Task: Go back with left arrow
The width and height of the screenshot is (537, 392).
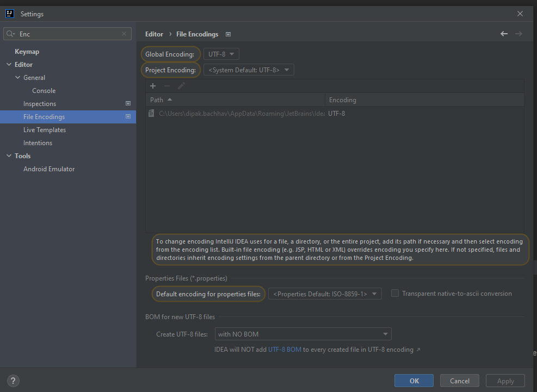Action: click(504, 34)
